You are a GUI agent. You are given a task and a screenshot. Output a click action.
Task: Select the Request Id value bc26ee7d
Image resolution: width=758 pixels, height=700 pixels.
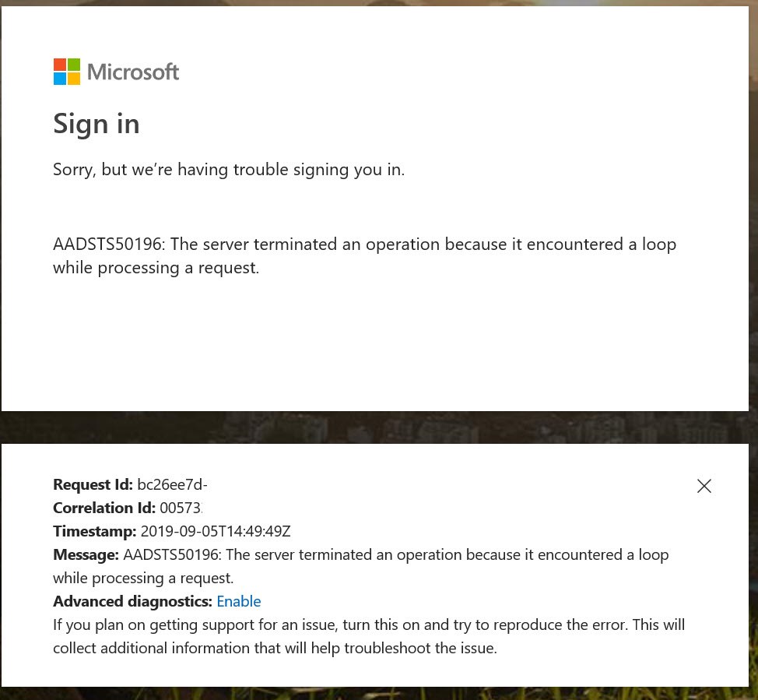click(173, 484)
